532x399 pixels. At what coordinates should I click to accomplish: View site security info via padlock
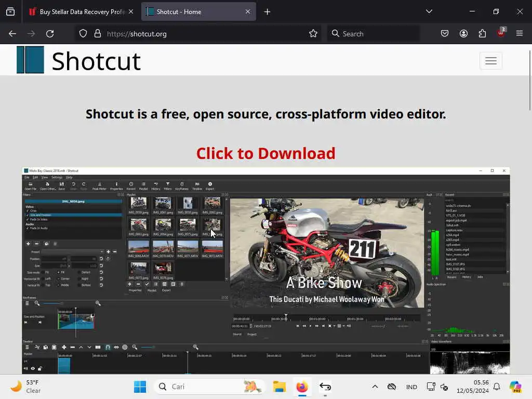98,34
